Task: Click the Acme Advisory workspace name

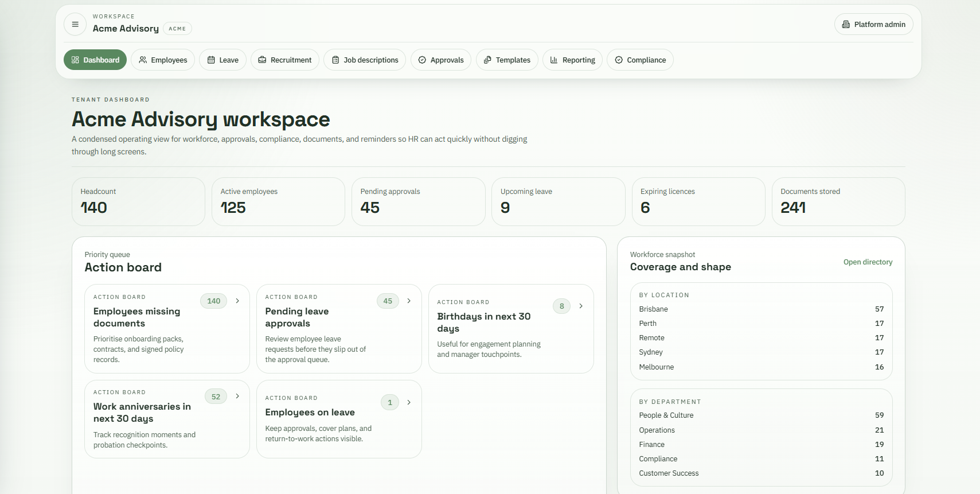Action: tap(126, 29)
